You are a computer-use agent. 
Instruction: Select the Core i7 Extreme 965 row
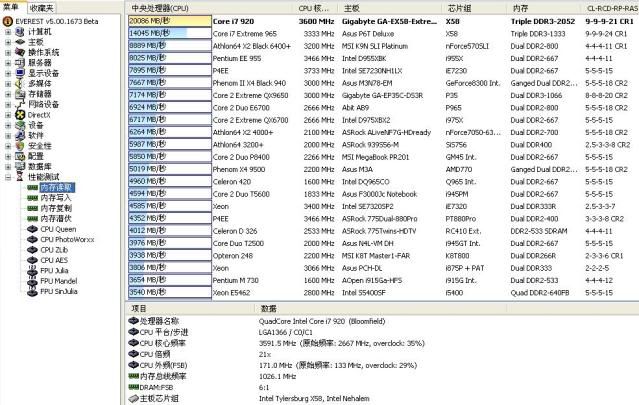pos(250,33)
